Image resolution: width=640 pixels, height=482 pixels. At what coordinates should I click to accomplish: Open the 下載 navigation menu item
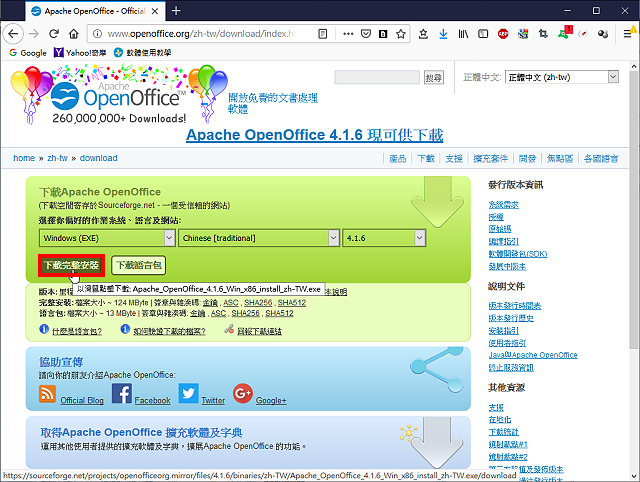[426, 158]
